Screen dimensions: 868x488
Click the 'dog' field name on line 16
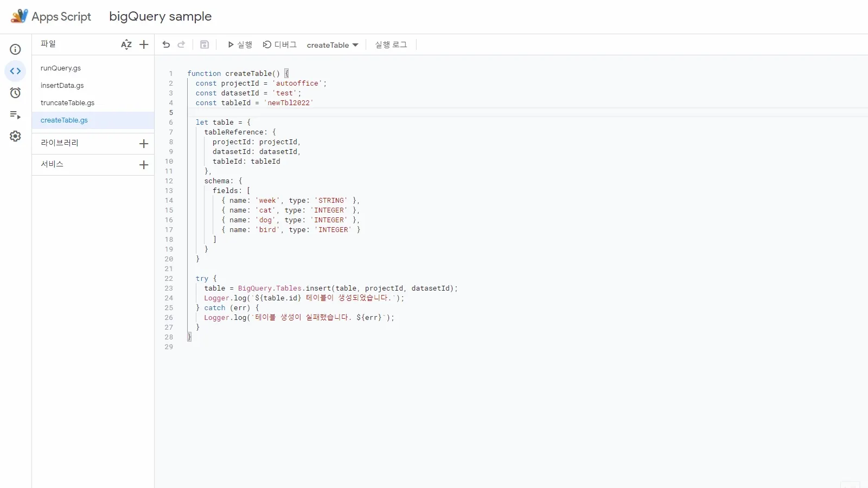[x=265, y=220]
